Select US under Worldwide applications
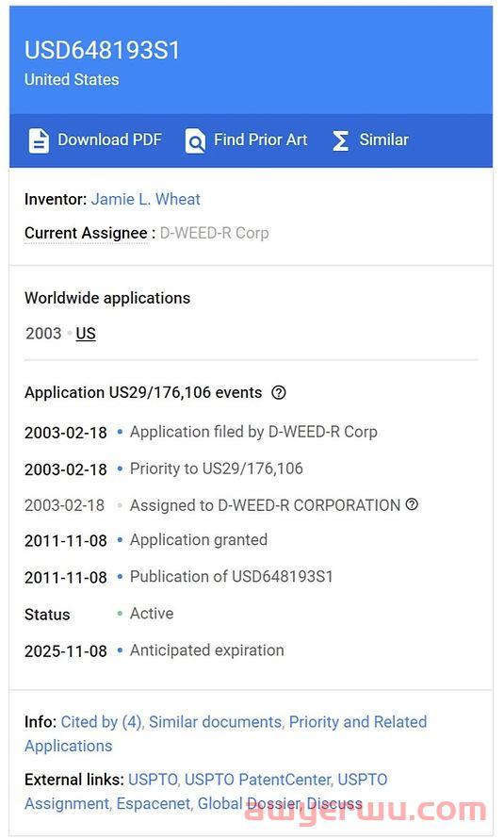 86,334
